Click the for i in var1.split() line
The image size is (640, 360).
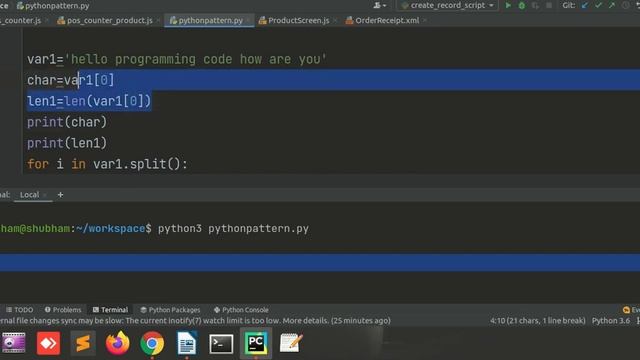[107, 164]
